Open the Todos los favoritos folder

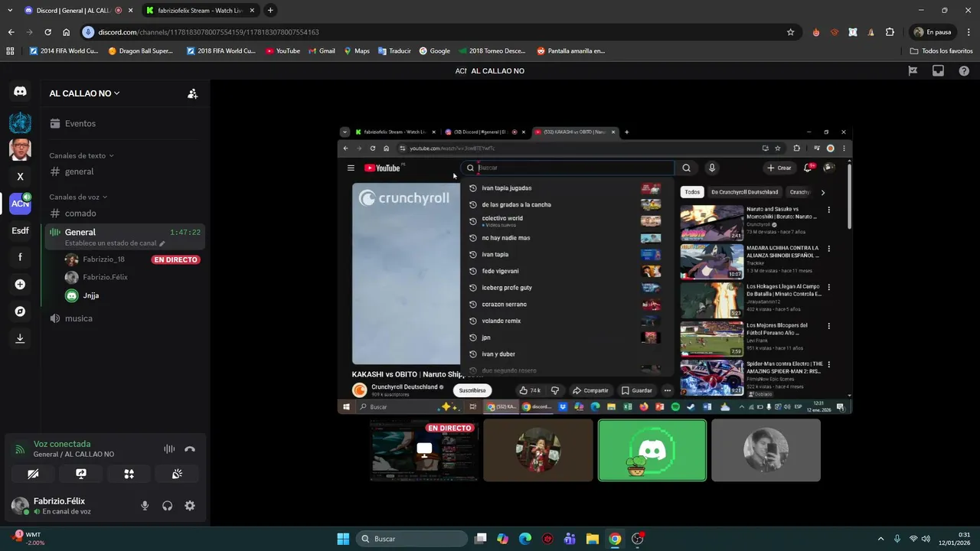click(x=941, y=51)
